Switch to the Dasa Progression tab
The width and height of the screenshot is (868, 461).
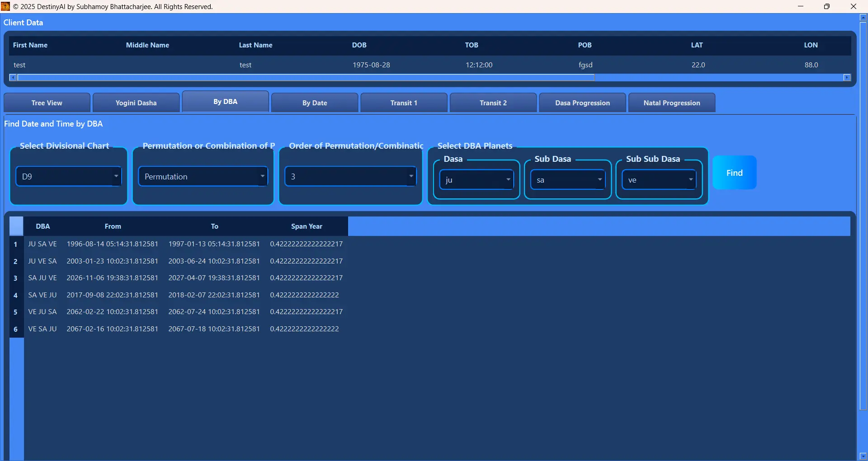click(582, 103)
